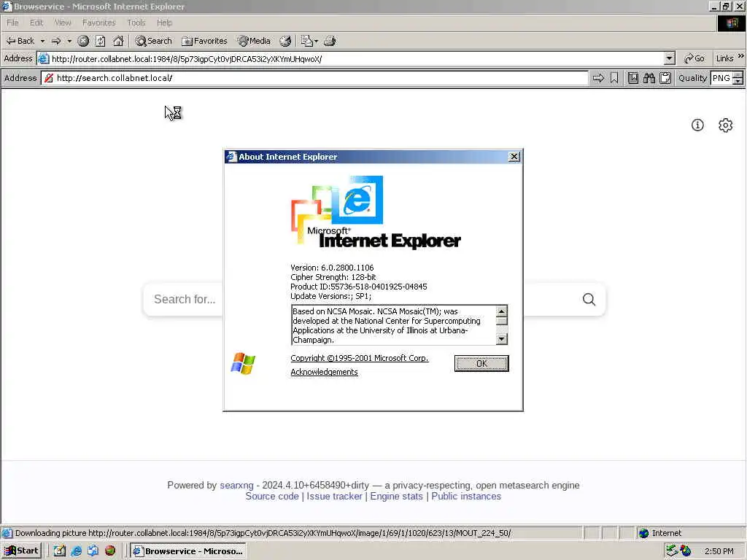Screen dimensions: 747x560
Task: Click Browservice taskbar window button
Action: point(188,551)
